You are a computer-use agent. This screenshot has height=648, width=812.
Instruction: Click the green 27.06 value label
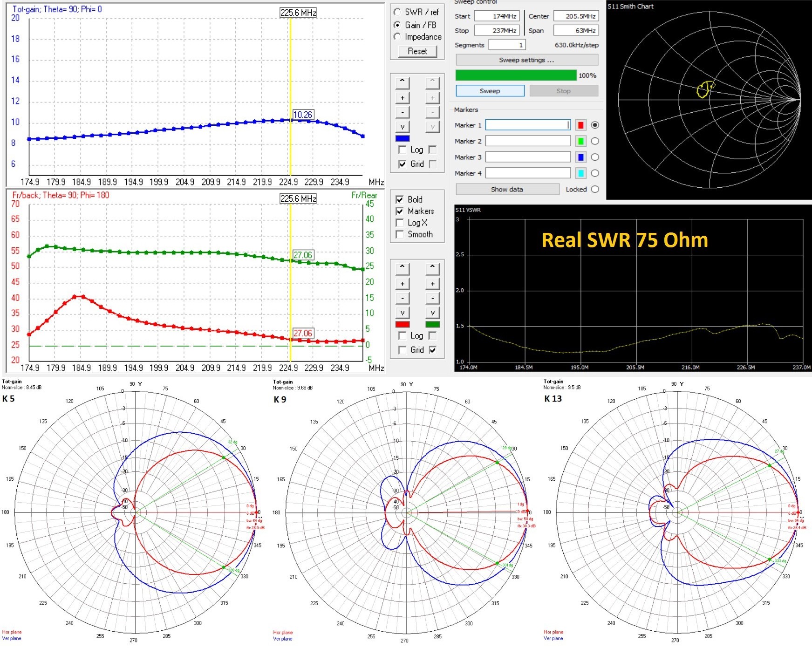tap(303, 255)
